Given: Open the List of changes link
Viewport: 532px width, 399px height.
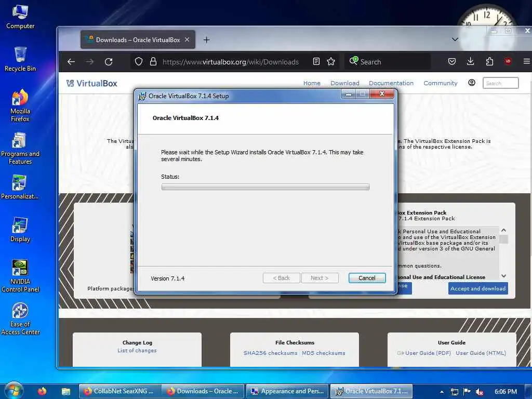Looking at the screenshot, I should (137, 351).
